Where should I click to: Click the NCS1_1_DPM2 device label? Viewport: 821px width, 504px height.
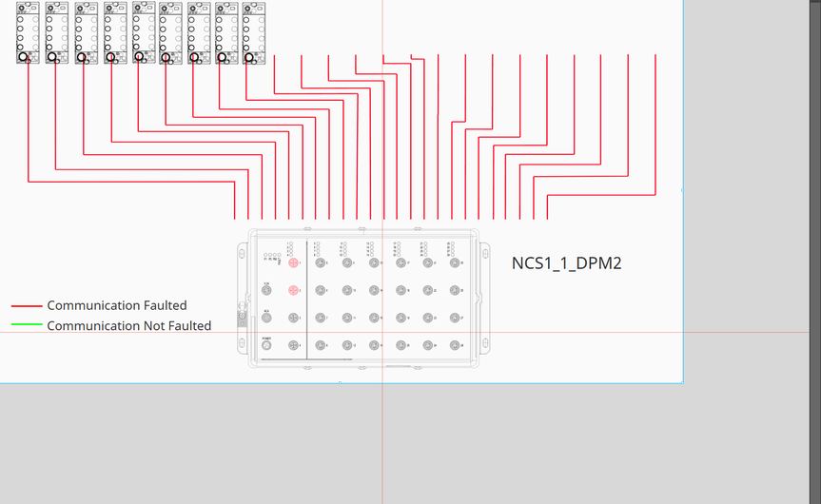pyautogui.click(x=566, y=263)
